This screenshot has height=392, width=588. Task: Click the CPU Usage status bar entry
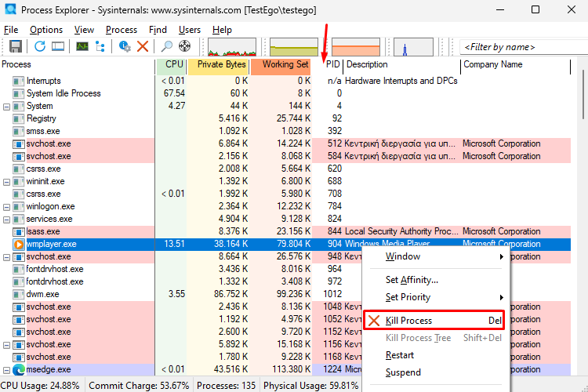40,386
